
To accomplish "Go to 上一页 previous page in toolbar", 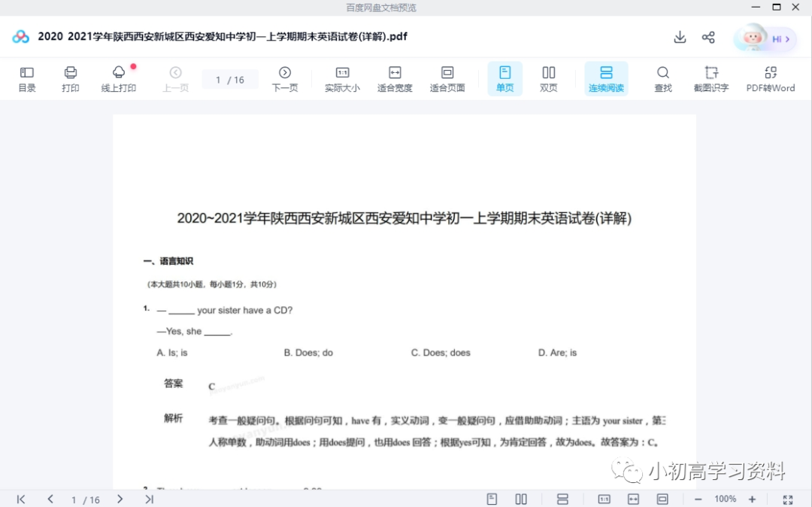I will pyautogui.click(x=175, y=79).
